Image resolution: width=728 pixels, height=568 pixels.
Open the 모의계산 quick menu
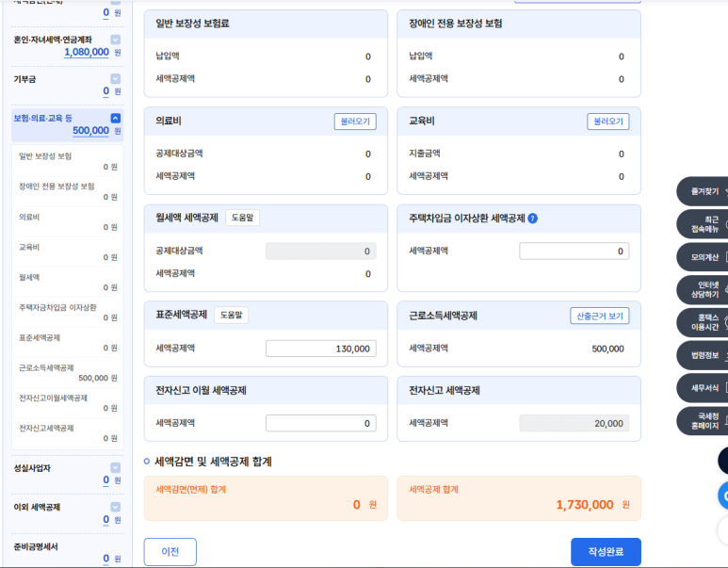(x=703, y=257)
